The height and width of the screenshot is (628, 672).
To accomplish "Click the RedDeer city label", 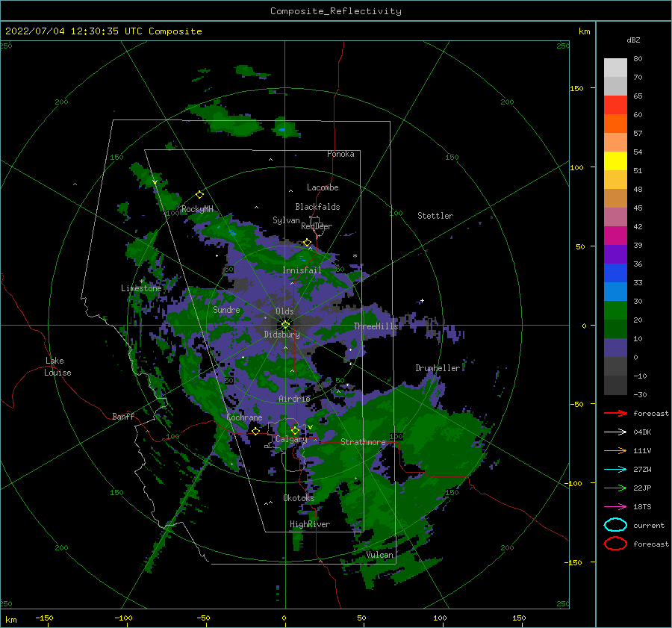I will (317, 226).
